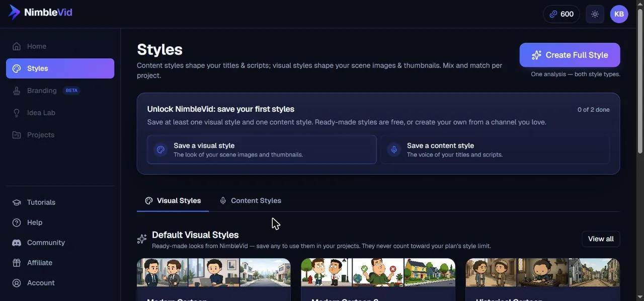Click the Styles palette icon

(17, 68)
